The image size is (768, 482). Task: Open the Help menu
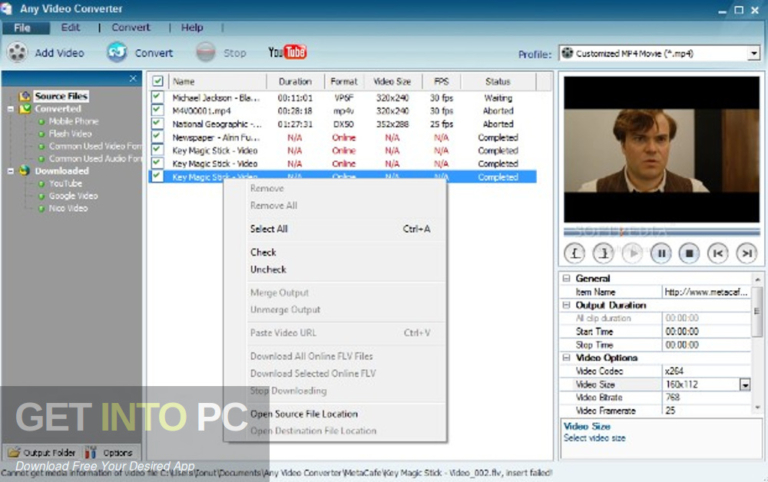click(192, 27)
